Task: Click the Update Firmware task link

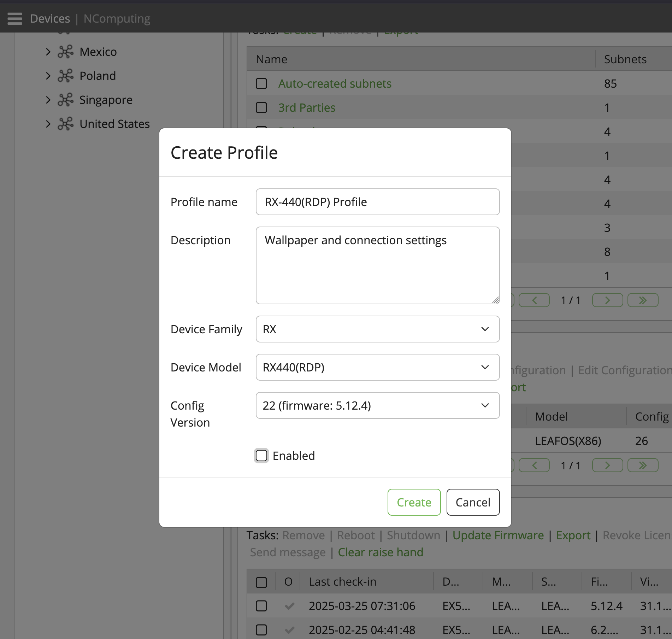Action: (498, 535)
